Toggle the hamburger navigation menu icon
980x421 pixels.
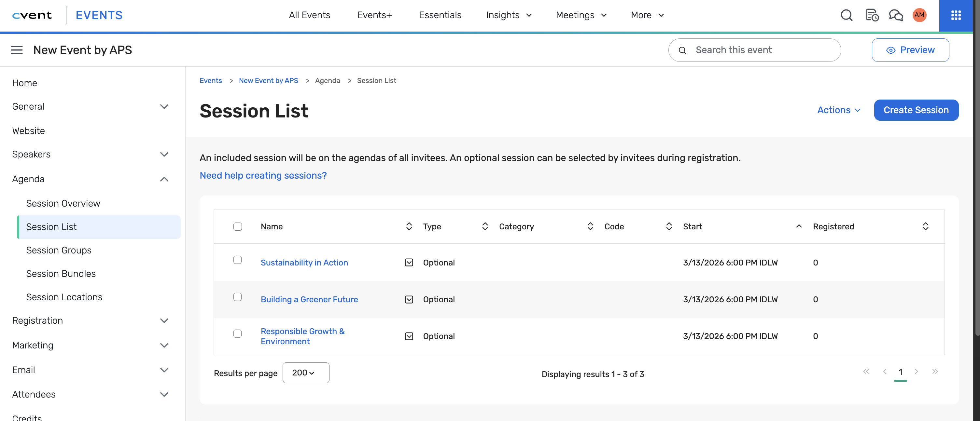coord(17,50)
